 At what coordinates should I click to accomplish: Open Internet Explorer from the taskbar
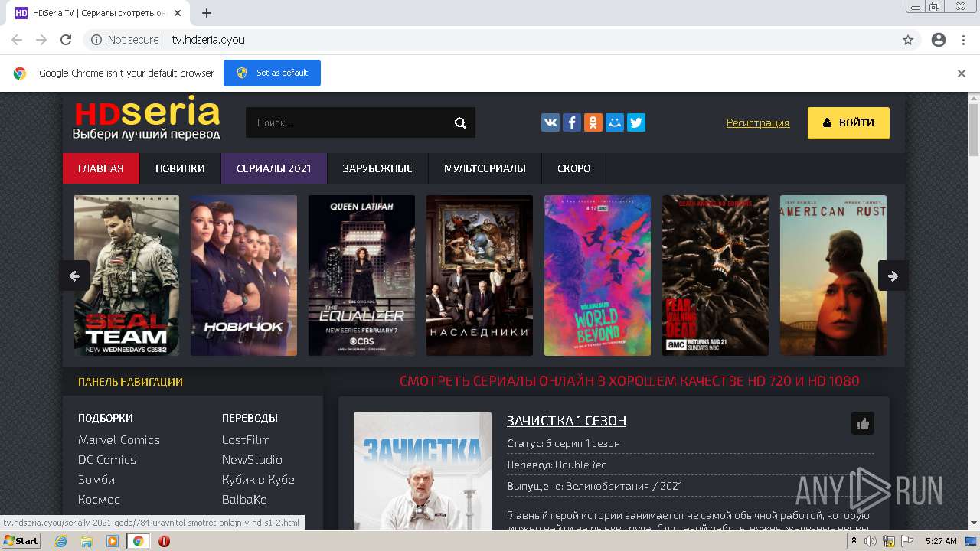click(61, 541)
